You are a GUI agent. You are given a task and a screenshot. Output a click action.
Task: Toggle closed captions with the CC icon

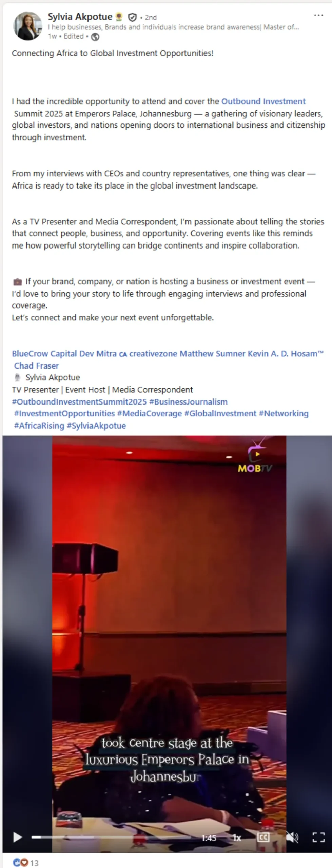263,837
